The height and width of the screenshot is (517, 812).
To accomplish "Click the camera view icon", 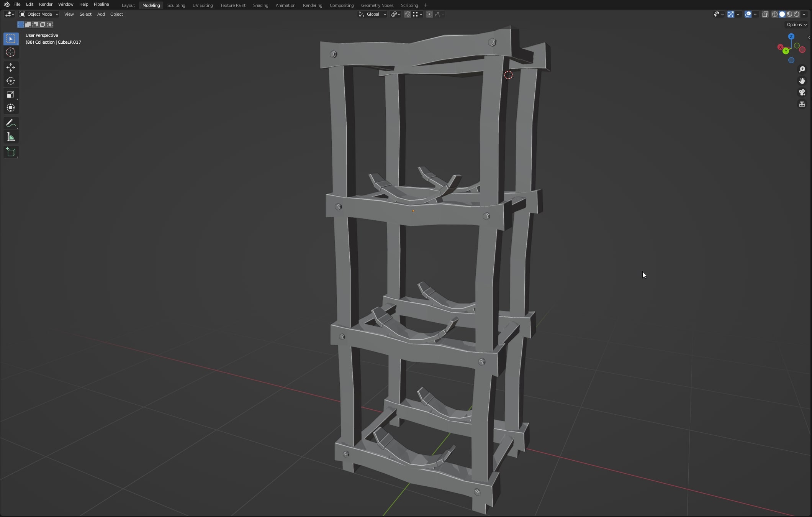I will click(x=802, y=92).
